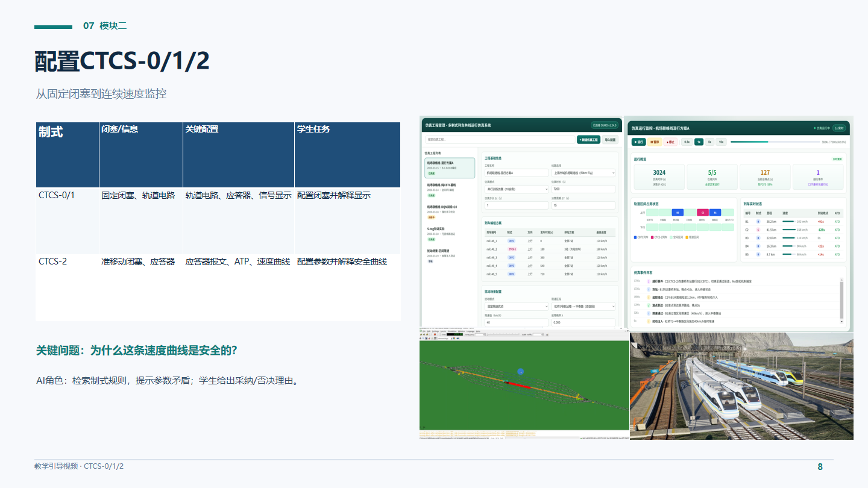Open the Language menu in SUMO window
Image resolution: width=868 pixels, height=488 pixels.
point(470,331)
